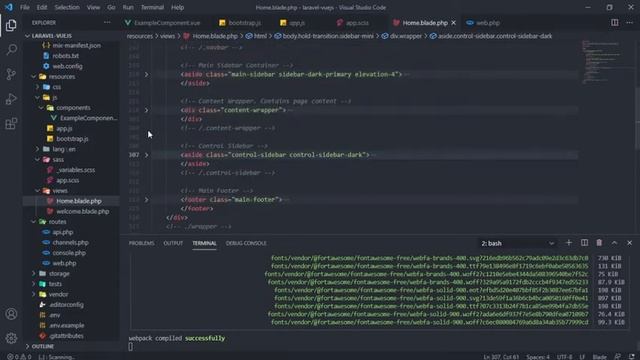Maximize the panel with up chevron
The height and width of the screenshot is (360, 640).
point(614,243)
